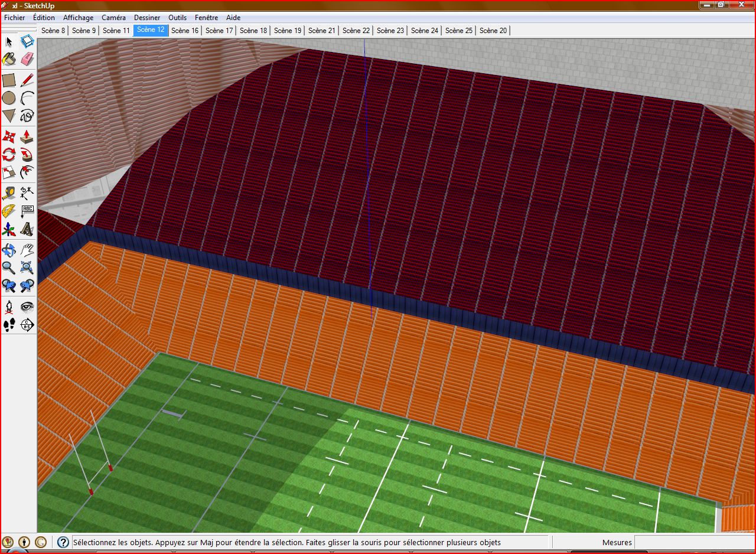756x554 pixels.
Task: Activate the Look Around eye tool
Action: point(27,307)
